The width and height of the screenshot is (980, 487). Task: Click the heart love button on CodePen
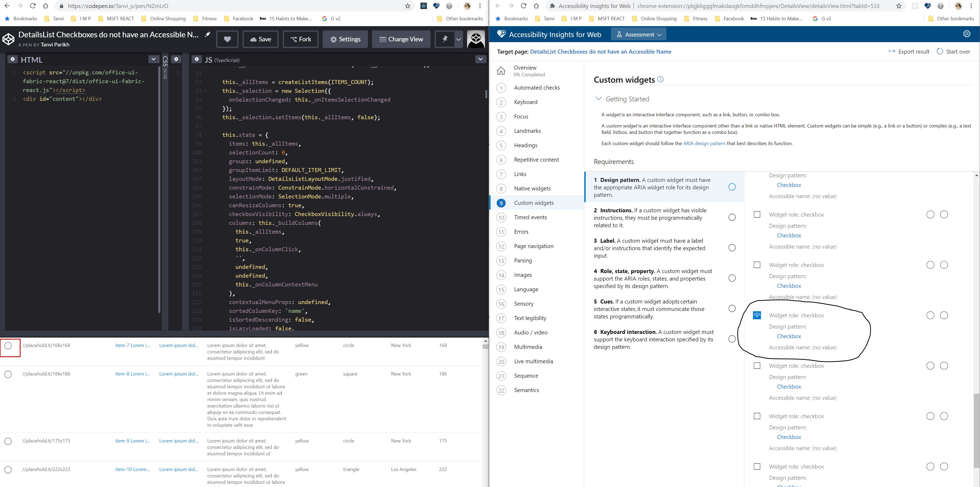(x=227, y=39)
